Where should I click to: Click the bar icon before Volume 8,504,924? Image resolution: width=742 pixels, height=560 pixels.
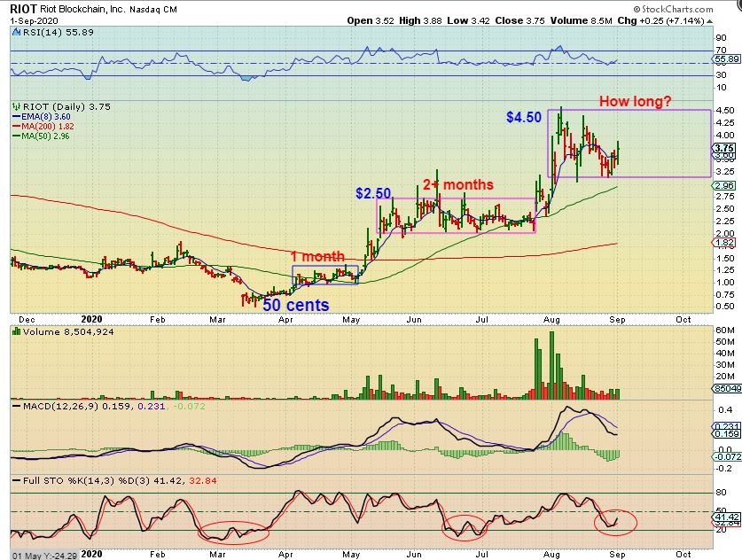tap(17, 331)
